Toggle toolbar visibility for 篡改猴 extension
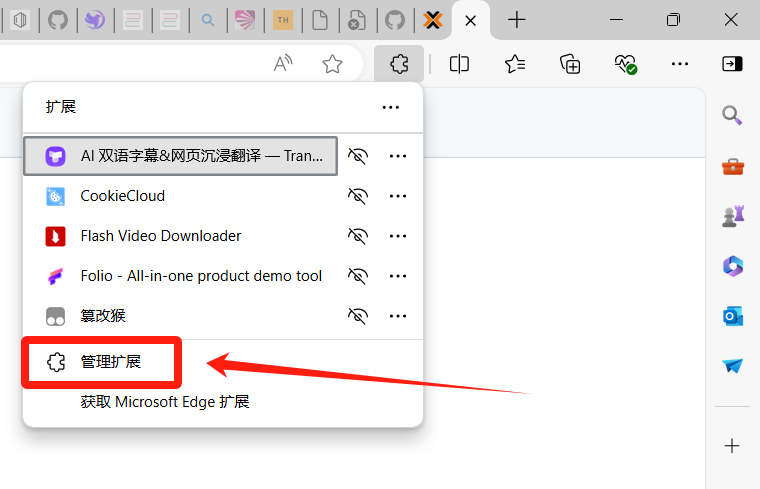 coord(358,315)
